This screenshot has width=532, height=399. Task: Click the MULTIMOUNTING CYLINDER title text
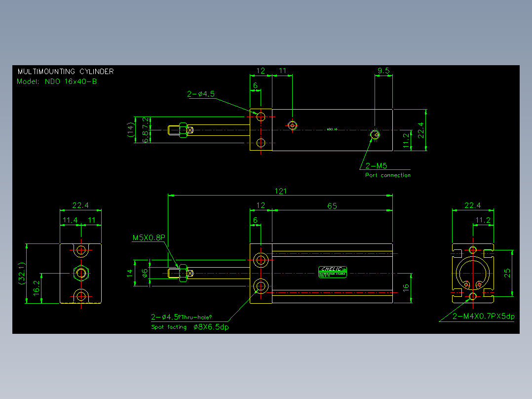tap(66, 71)
